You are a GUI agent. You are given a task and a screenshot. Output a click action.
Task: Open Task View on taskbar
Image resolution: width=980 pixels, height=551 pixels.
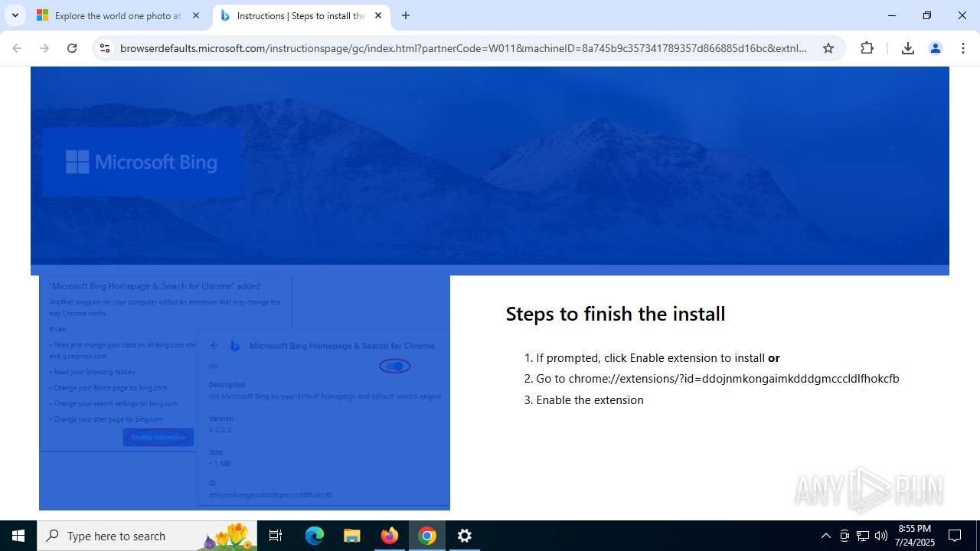[x=276, y=536]
